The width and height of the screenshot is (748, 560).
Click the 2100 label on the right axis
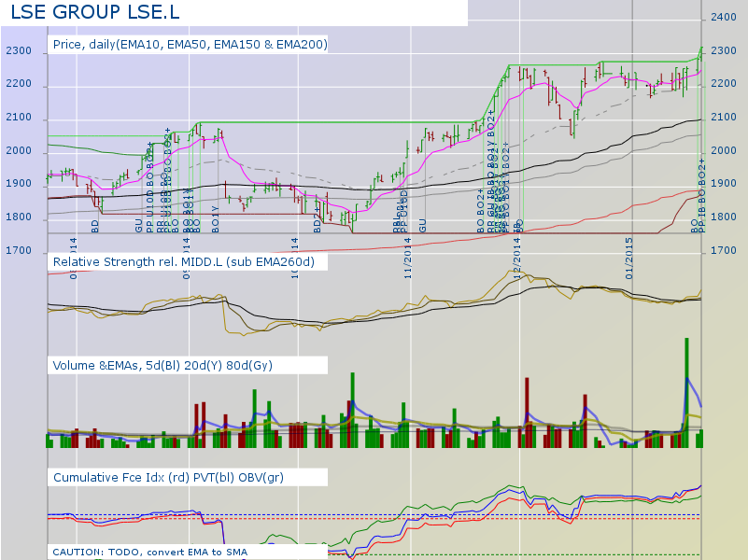point(723,117)
